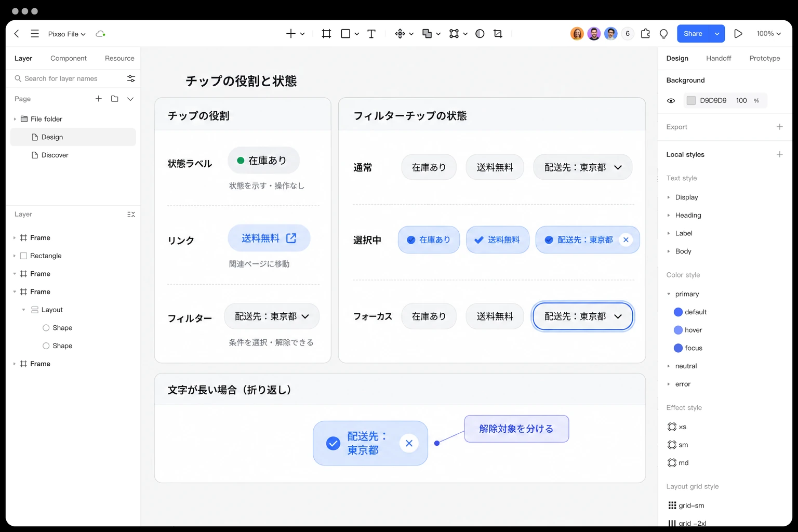The image size is (798, 532).
Task: Open the component tool icon
Action: point(400,34)
